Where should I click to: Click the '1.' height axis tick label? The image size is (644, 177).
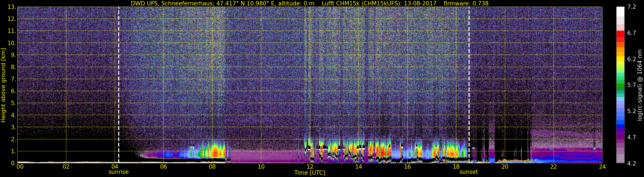(x=13, y=151)
